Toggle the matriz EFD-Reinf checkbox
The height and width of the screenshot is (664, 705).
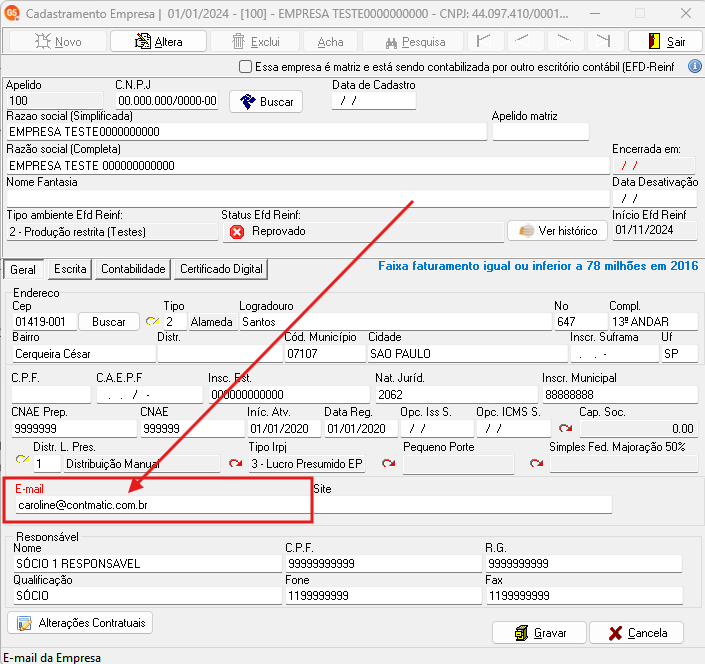(245, 67)
